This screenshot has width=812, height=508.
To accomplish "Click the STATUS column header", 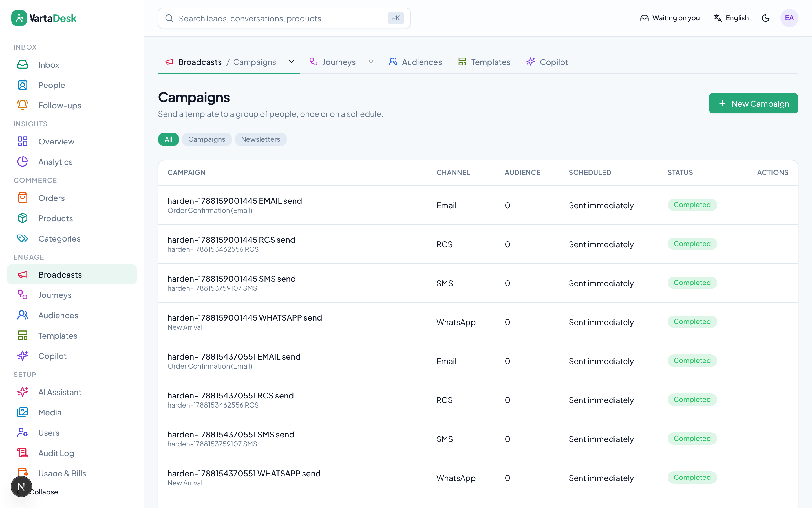I will [680, 172].
